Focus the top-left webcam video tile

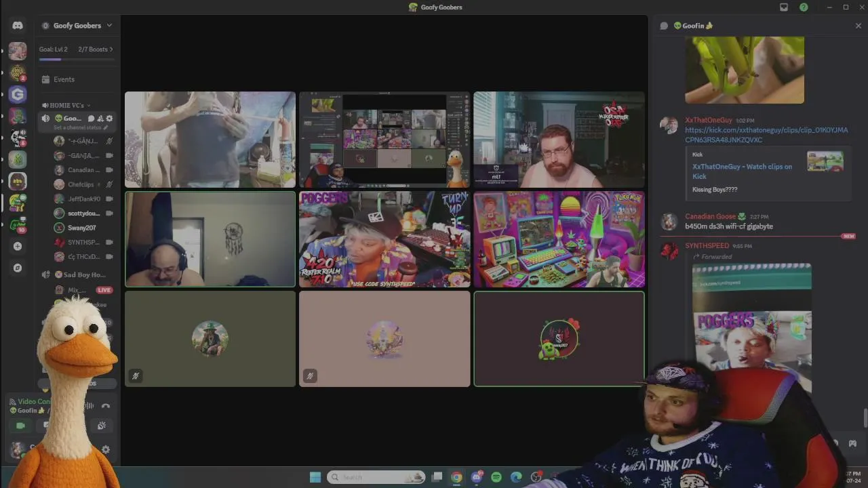pos(210,140)
